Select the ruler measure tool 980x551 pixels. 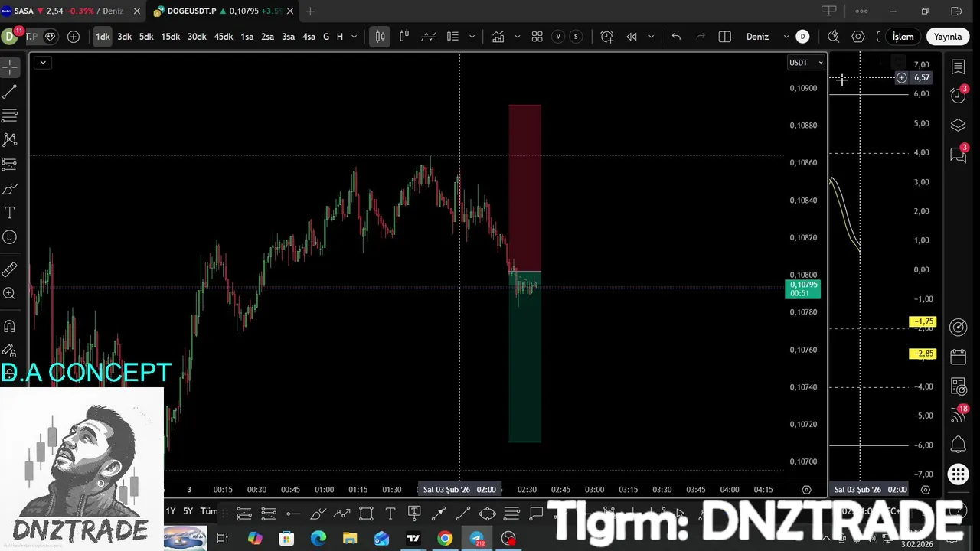(10, 269)
